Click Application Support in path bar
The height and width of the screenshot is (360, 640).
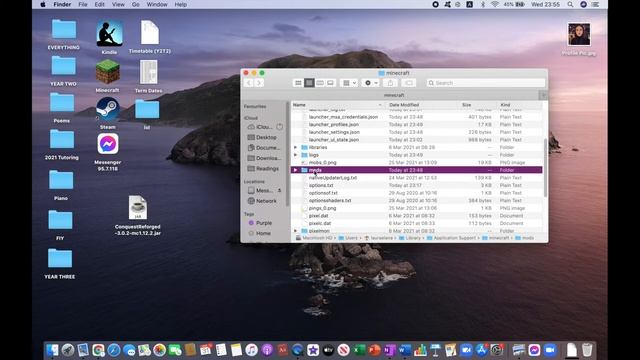pyautogui.click(x=451, y=238)
